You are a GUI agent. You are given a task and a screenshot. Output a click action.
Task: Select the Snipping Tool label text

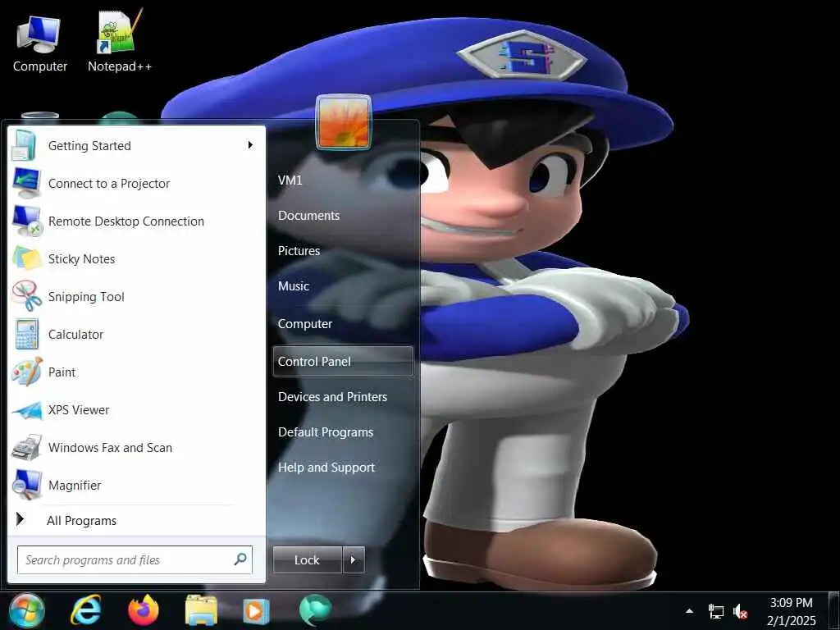[86, 297]
